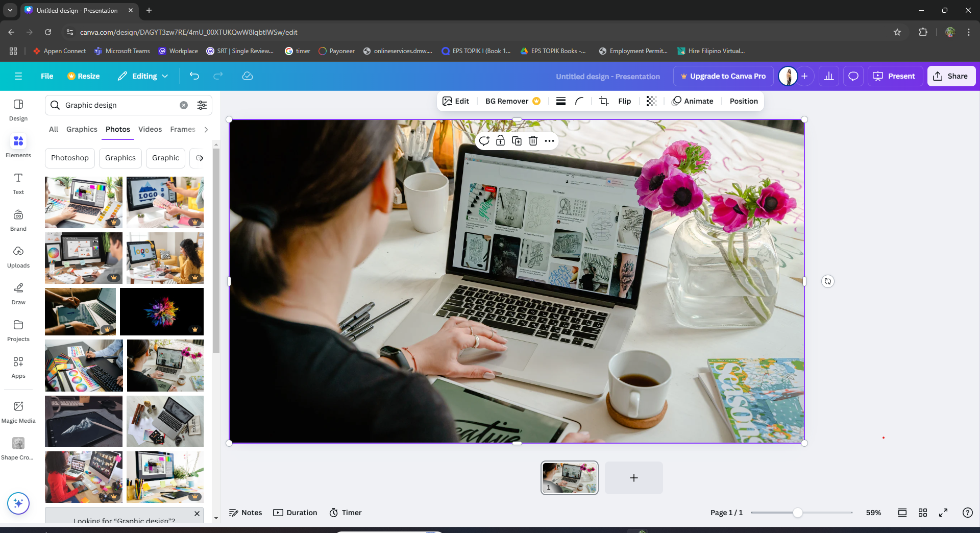Open the main hamburger menu
980x533 pixels.
tap(18, 76)
